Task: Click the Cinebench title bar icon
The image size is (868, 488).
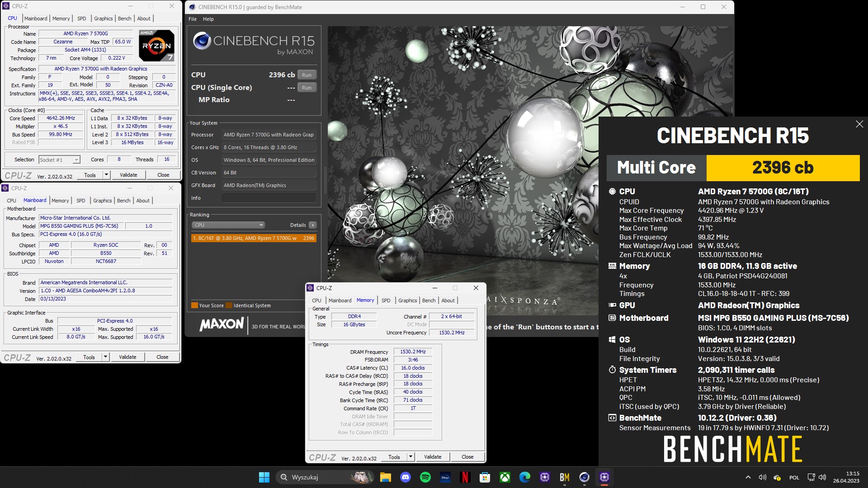Action: click(x=192, y=7)
